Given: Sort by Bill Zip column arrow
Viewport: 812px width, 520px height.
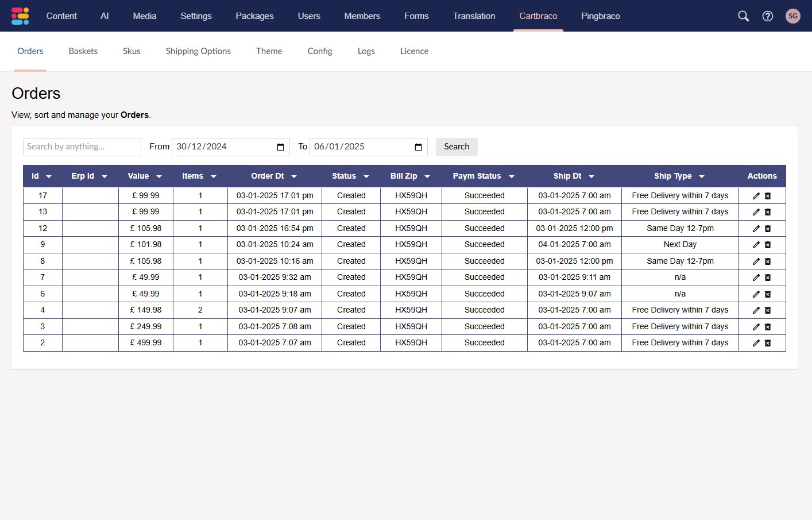Looking at the screenshot, I should coord(427,176).
